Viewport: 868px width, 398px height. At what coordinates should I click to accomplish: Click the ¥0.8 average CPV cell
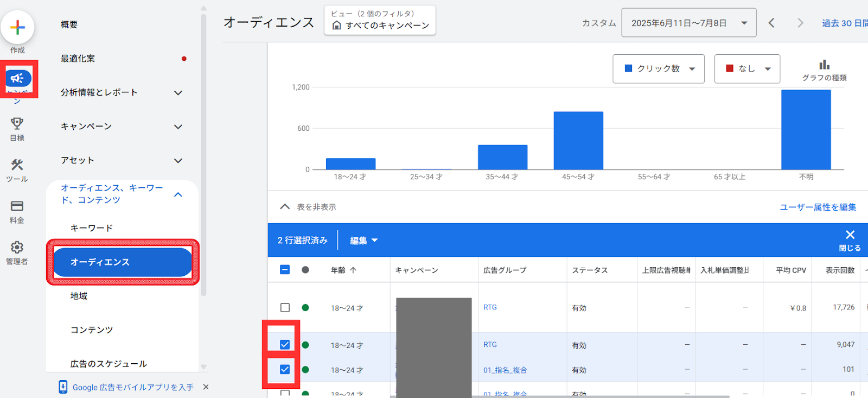798,308
